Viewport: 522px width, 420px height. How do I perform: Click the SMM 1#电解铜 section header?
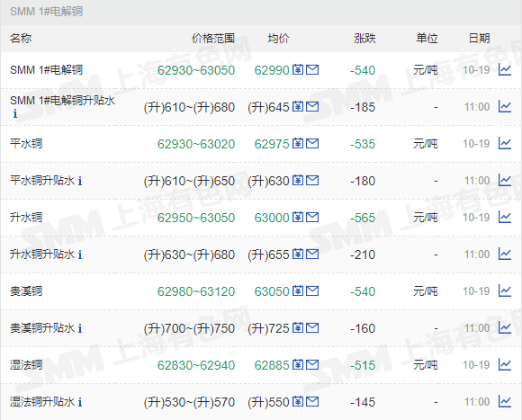point(46,12)
